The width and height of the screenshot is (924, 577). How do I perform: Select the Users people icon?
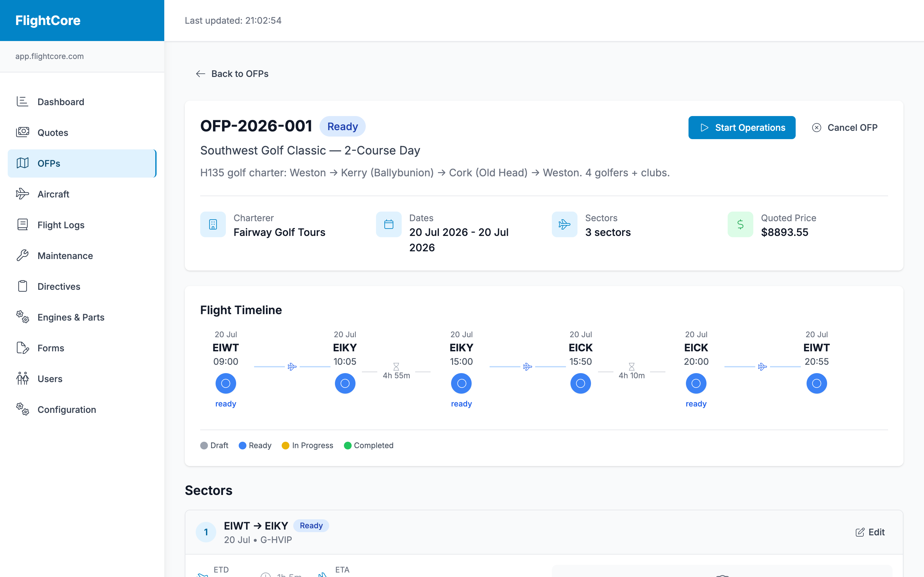[22, 378]
